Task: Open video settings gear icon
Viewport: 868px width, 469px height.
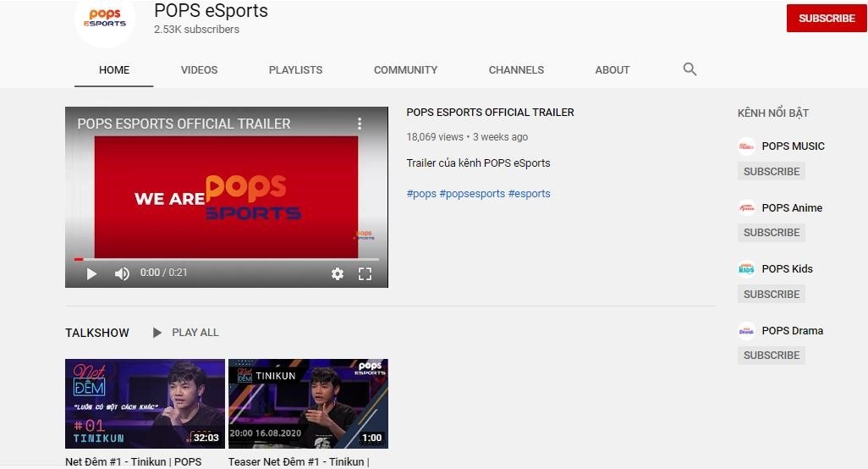Action: 338,273
